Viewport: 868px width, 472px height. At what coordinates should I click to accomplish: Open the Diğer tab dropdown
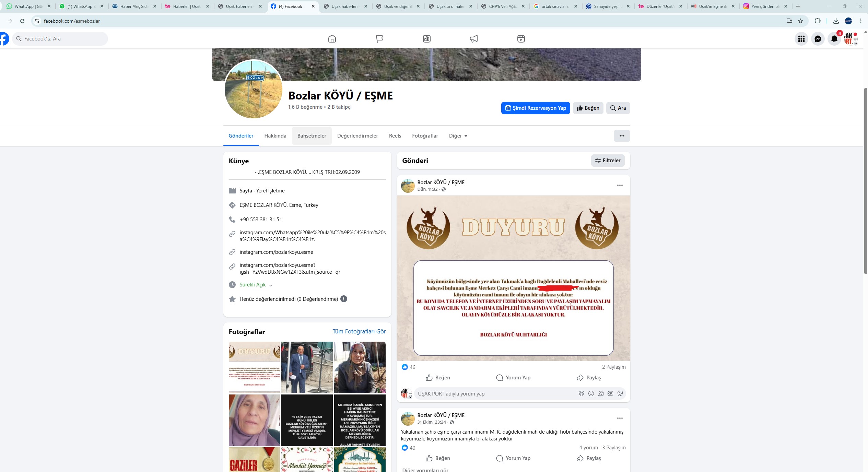pos(458,136)
